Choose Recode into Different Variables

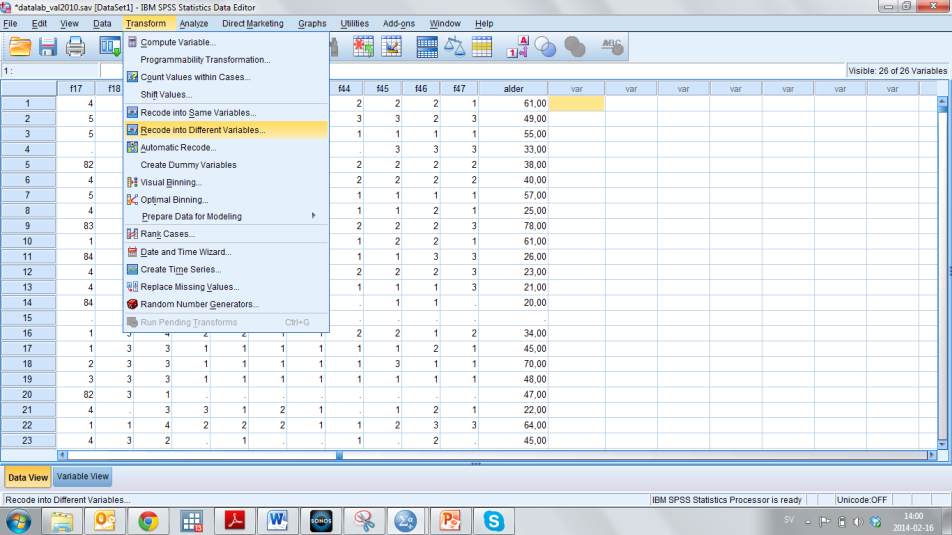(x=226, y=130)
